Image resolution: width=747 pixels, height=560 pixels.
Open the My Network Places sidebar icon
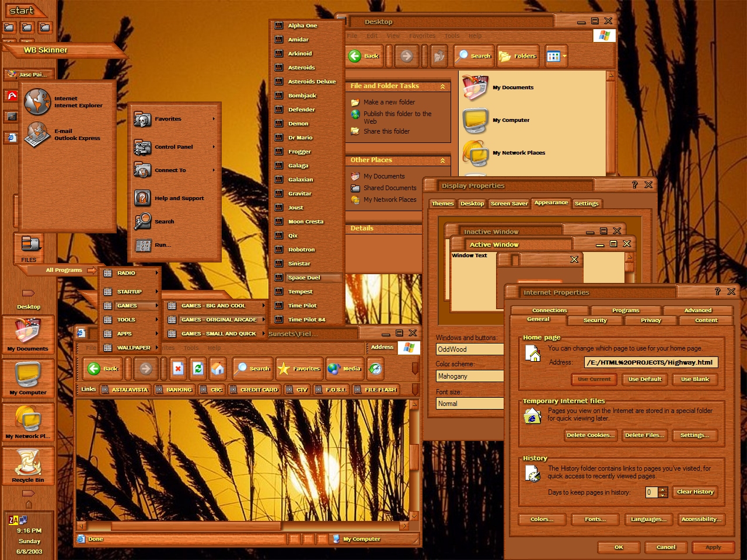[28, 422]
